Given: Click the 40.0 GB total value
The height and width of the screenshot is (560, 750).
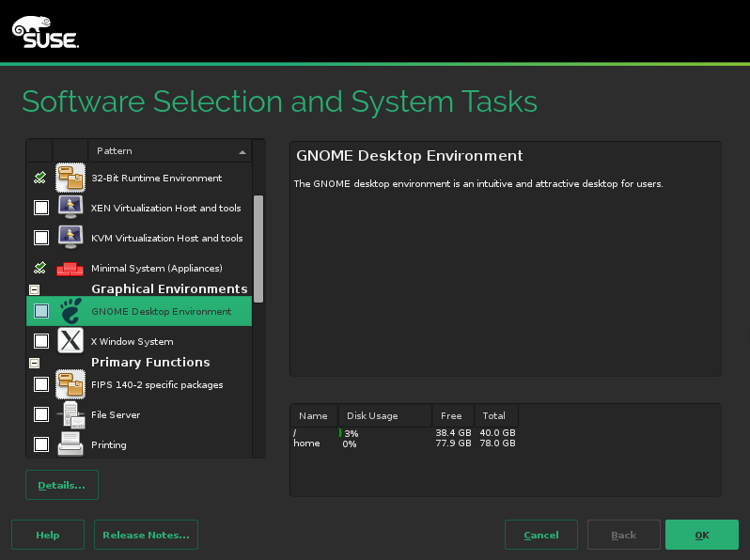Looking at the screenshot, I should [497, 432].
